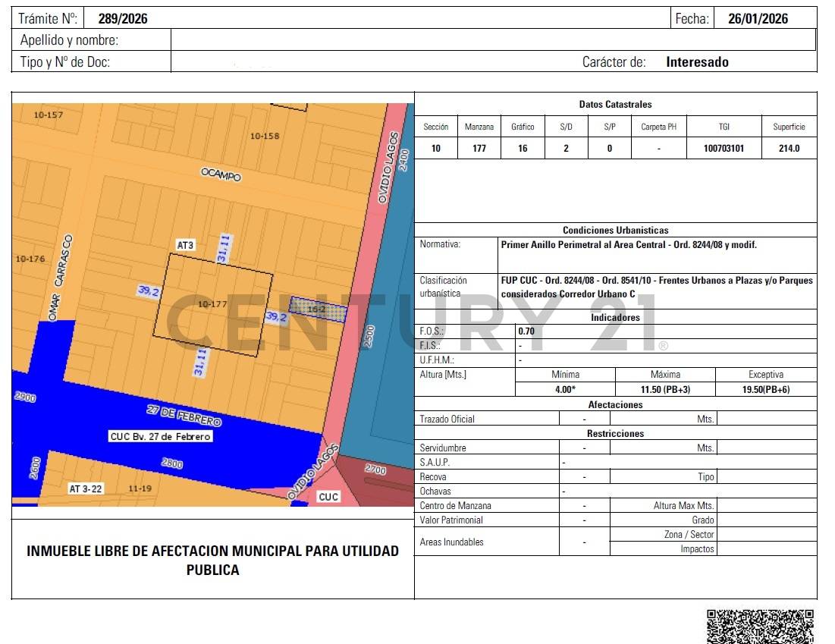Click the CUC Bv. 27 de Febrero label
Viewport: 835px width, 644px height.
(x=161, y=436)
